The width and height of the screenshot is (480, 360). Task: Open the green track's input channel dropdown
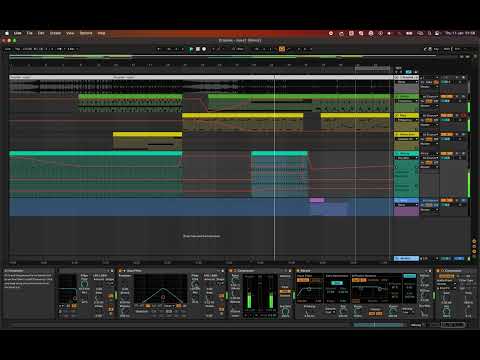[x=430, y=97]
